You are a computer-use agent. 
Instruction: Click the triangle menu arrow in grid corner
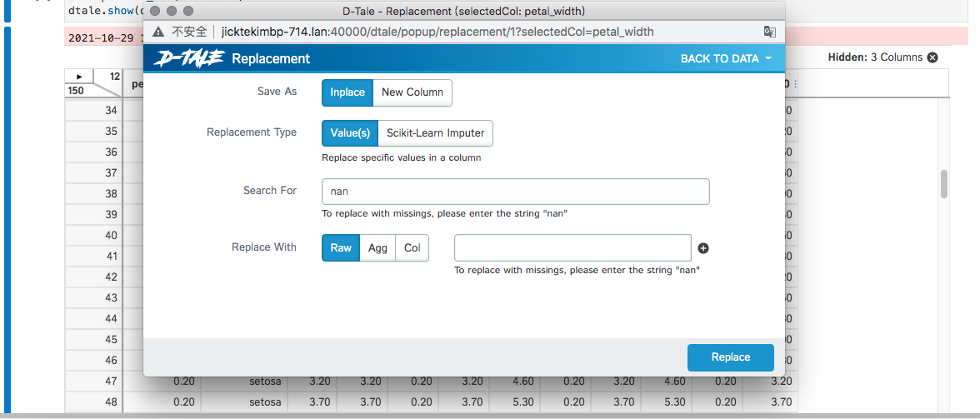pyautogui.click(x=79, y=76)
